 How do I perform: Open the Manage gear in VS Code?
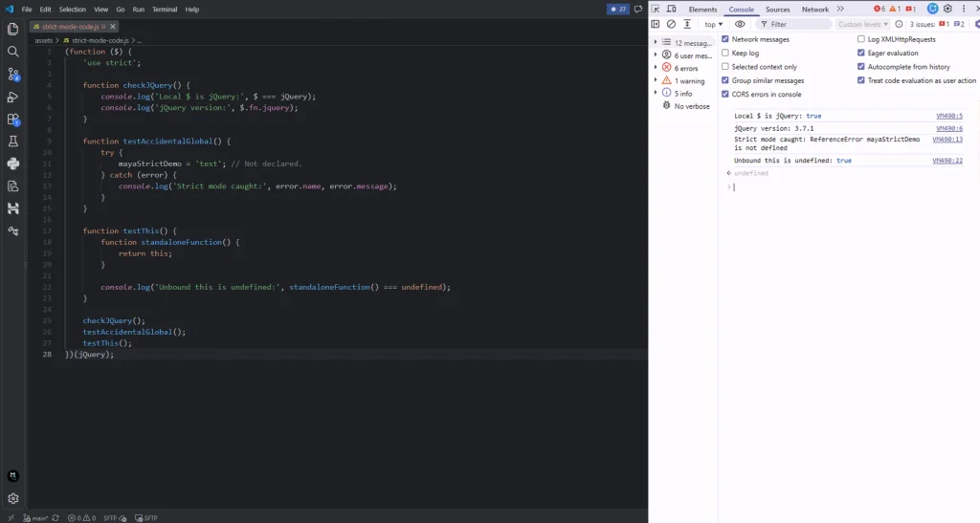13,499
